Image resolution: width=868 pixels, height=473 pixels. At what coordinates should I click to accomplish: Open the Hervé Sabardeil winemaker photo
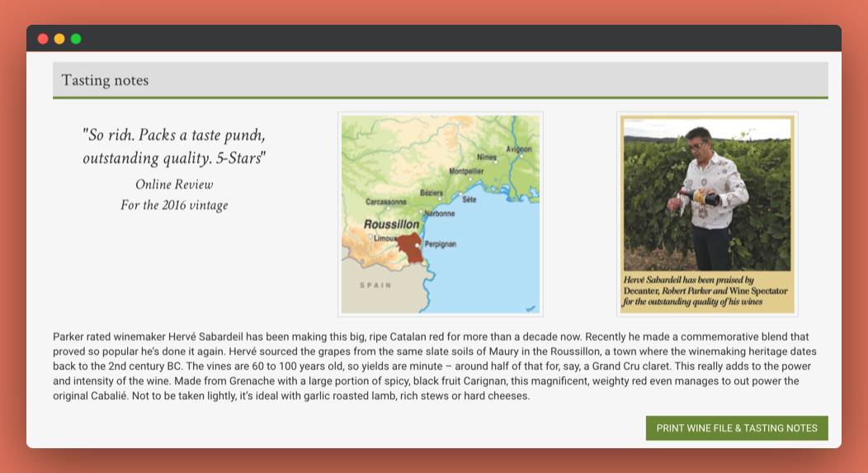[x=707, y=215]
